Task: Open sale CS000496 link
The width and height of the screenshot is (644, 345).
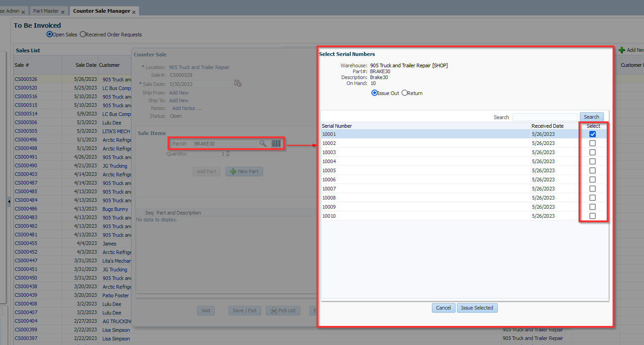Action: click(26, 140)
